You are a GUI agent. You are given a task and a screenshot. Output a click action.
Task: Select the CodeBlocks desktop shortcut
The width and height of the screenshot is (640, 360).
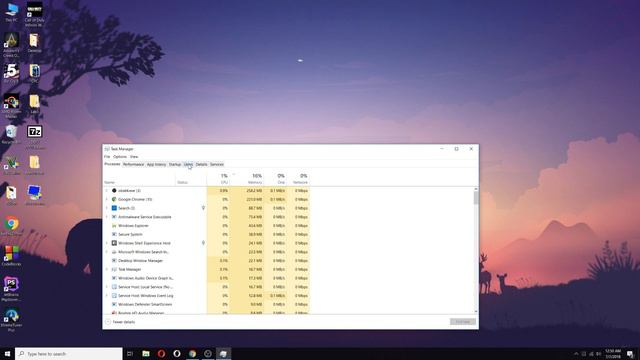pyautogui.click(x=11, y=256)
